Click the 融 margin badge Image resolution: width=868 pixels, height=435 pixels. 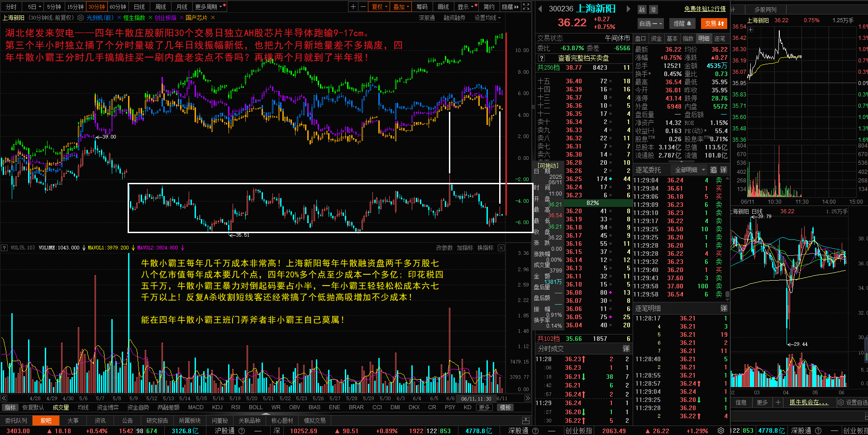(x=642, y=10)
